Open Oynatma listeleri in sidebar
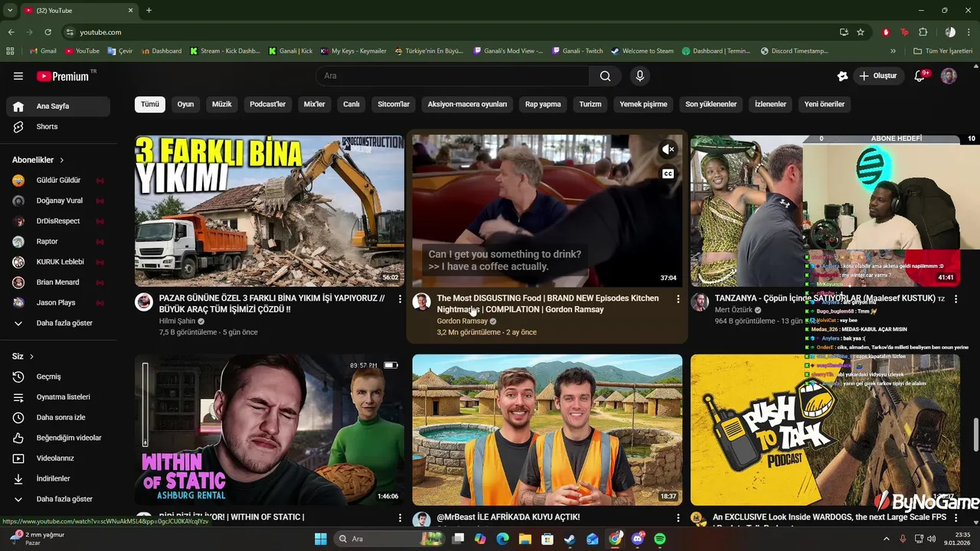Viewport: 980px width, 551px height. coord(58,397)
